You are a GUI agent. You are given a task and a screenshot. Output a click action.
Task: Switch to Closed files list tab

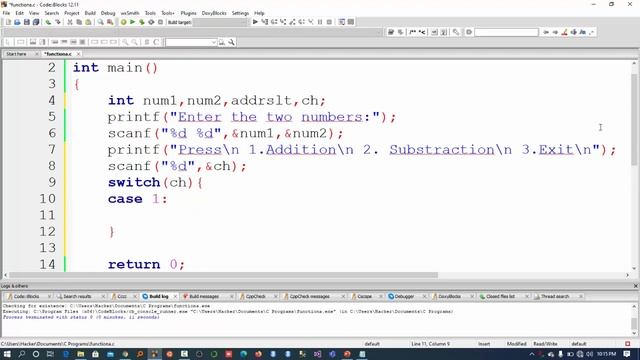[x=500, y=296]
